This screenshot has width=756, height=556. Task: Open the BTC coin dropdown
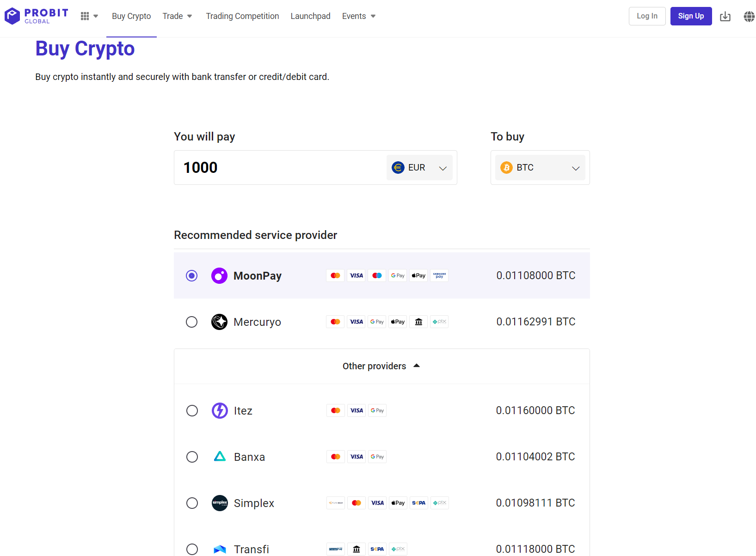[540, 167]
